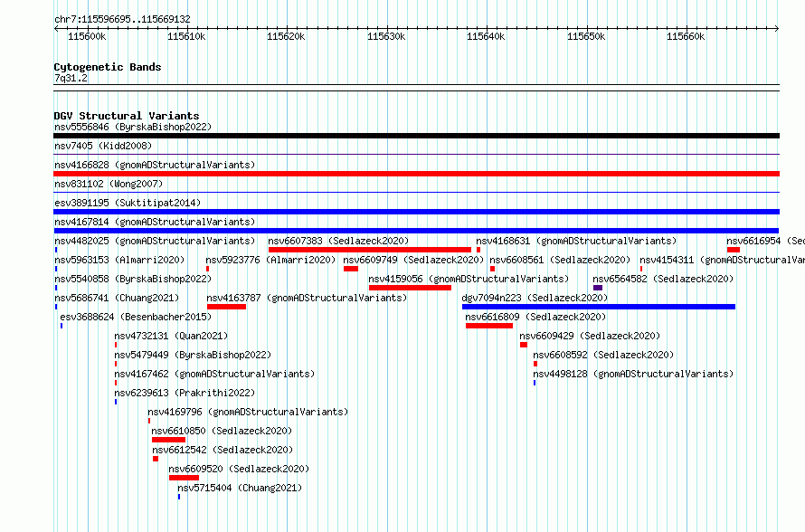Screen dimensions: 805x532
Task: Select the red nsv6616954 variant bar
Action: 734,250
